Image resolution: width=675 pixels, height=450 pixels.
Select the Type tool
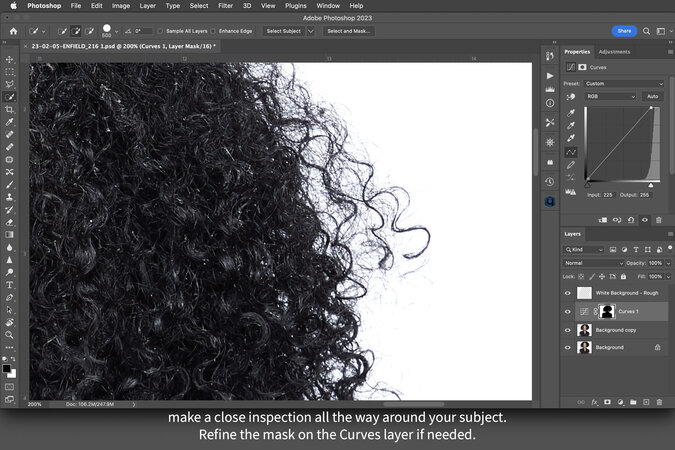pos(10,284)
